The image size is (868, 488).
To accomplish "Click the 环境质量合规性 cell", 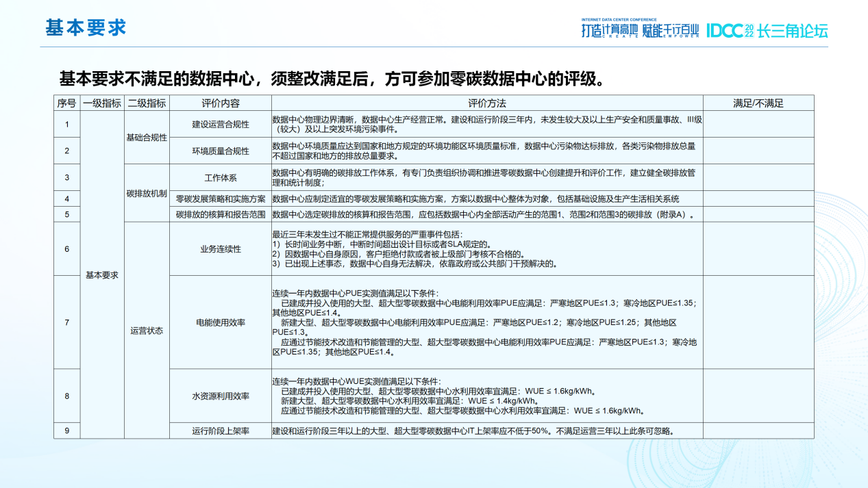I will (x=221, y=151).
